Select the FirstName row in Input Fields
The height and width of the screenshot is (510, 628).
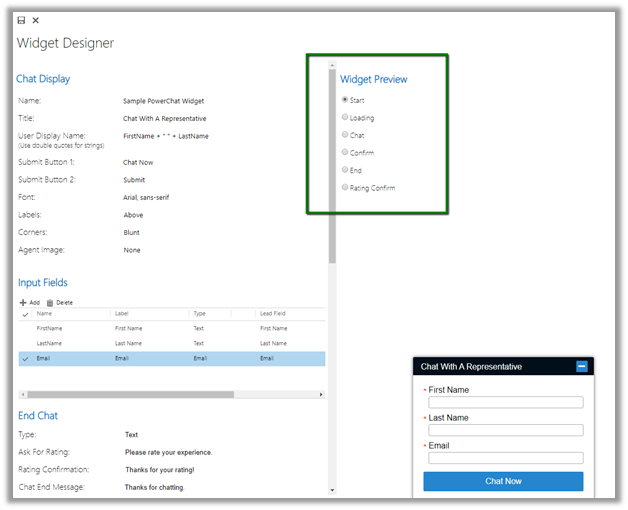coord(50,328)
